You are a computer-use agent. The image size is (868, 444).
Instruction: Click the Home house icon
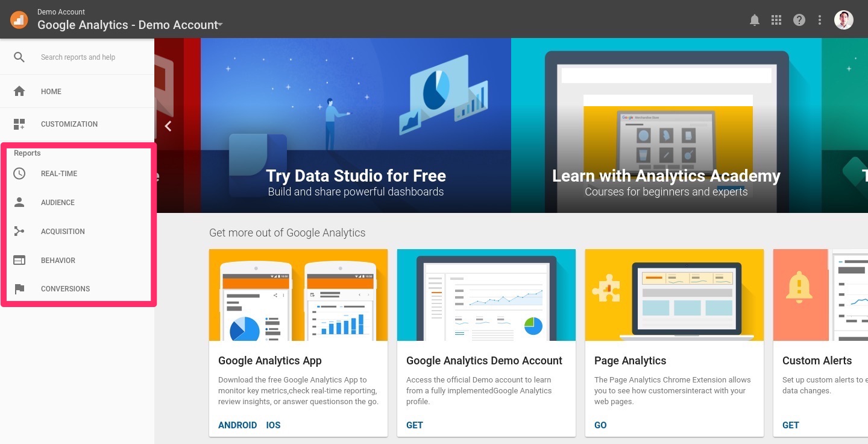pyautogui.click(x=19, y=91)
